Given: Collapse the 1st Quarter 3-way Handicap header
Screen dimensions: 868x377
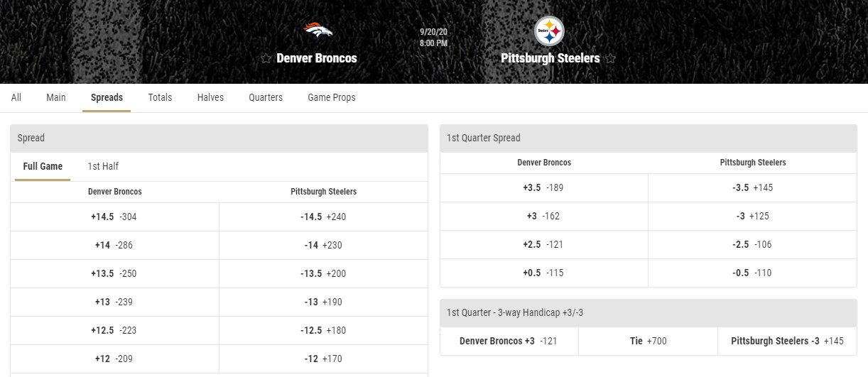Looking at the screenshot, I should tap(649, 312).
